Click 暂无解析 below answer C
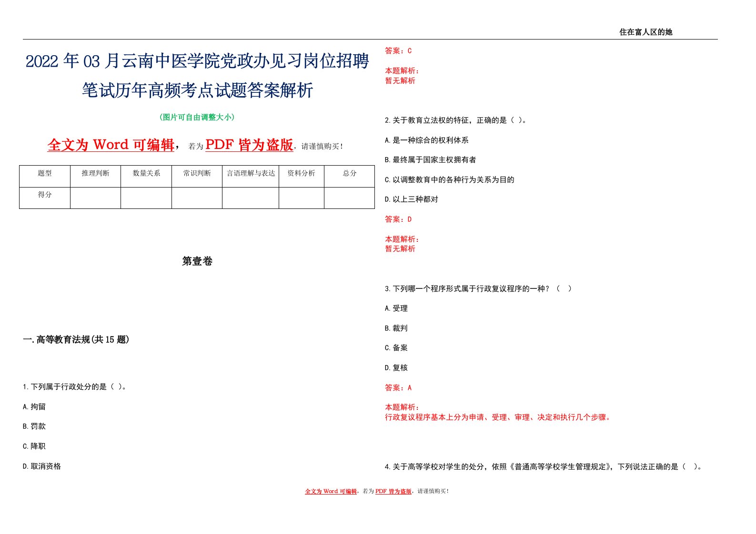This screenshot has width=756, height=534. [400, 81]
